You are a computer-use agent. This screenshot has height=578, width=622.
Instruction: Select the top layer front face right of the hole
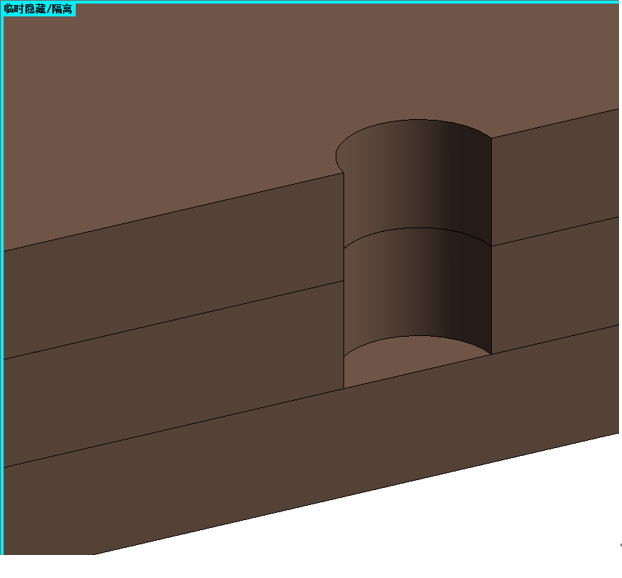[555, 177]
